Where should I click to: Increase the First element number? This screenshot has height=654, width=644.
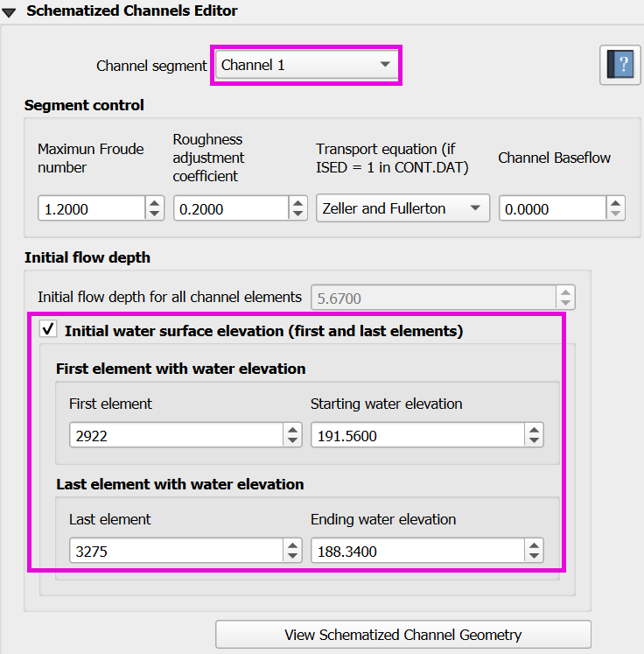coord(293,430)
